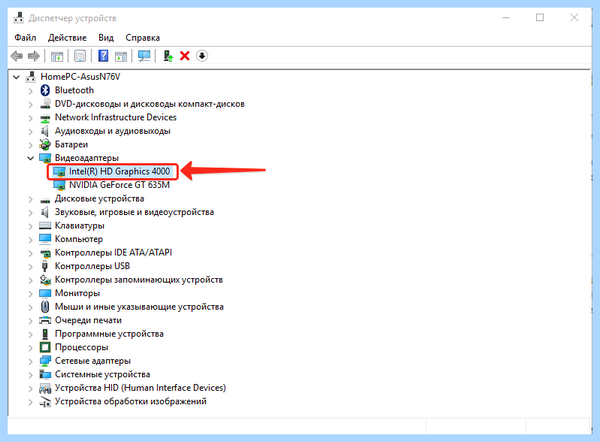Screen dimensions: 600x442
Task: Click the Back arrow toolbar icon
Action: 17,56
